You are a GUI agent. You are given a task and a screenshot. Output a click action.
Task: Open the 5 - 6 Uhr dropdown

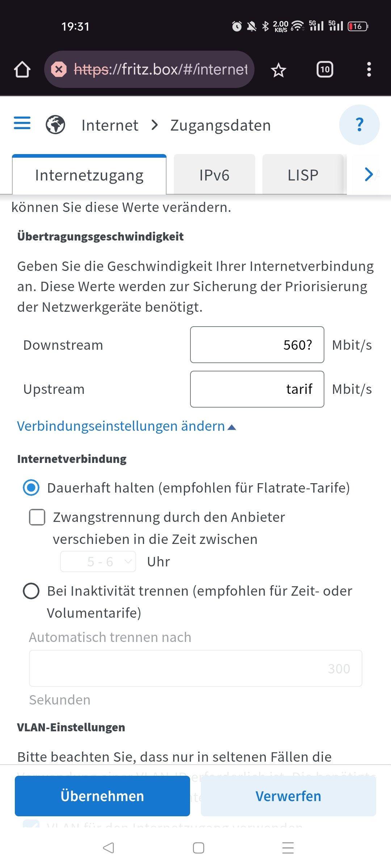(x=98, y=561)
